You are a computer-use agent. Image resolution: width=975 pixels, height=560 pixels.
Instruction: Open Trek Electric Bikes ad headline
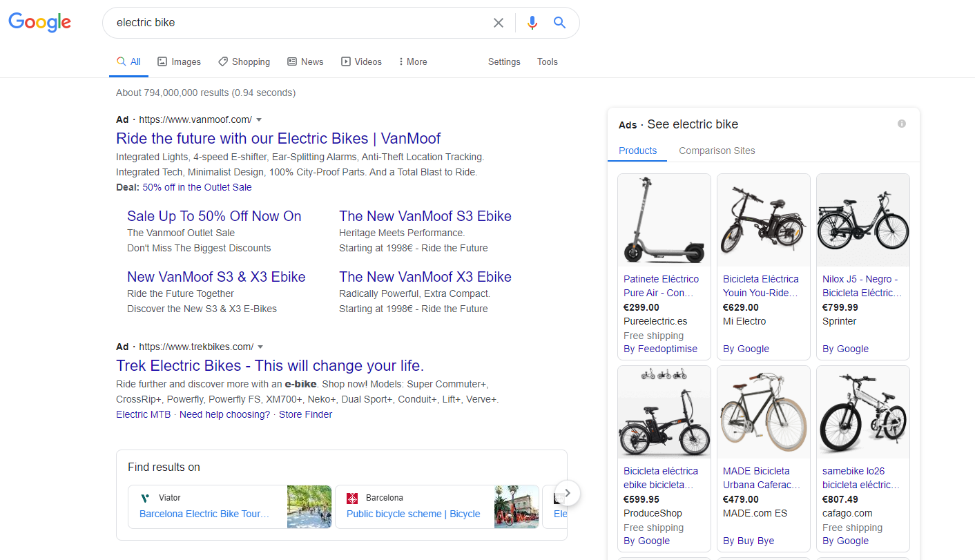pos(269,366)
